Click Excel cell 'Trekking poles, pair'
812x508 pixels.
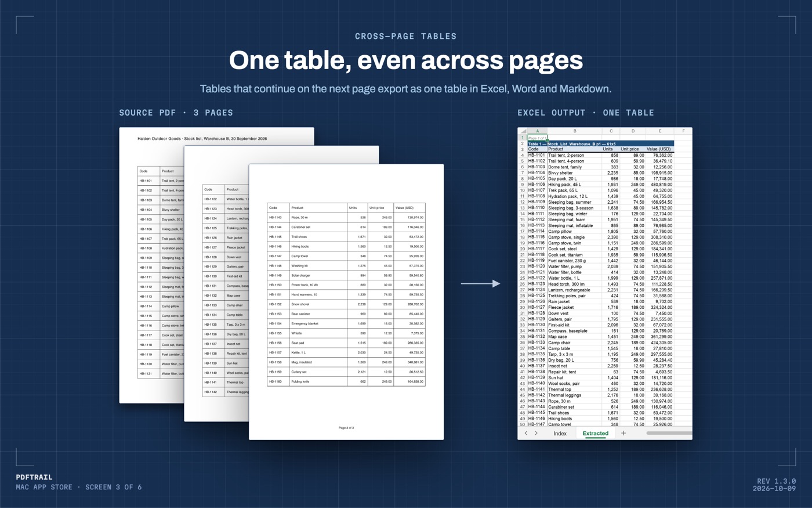pos(574,296)
